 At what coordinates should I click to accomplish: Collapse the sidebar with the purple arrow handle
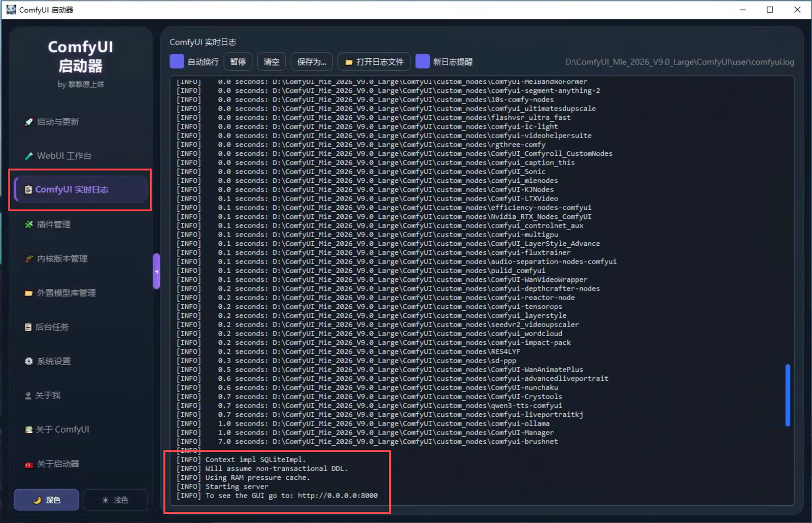(x=156, y=271)
